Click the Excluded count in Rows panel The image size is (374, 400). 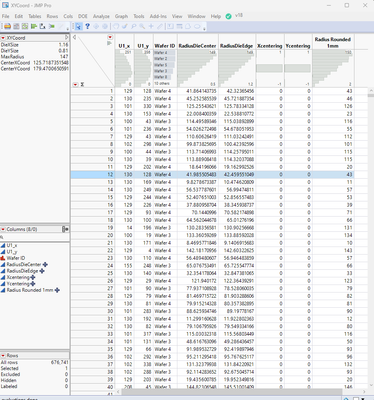(66, 374)
